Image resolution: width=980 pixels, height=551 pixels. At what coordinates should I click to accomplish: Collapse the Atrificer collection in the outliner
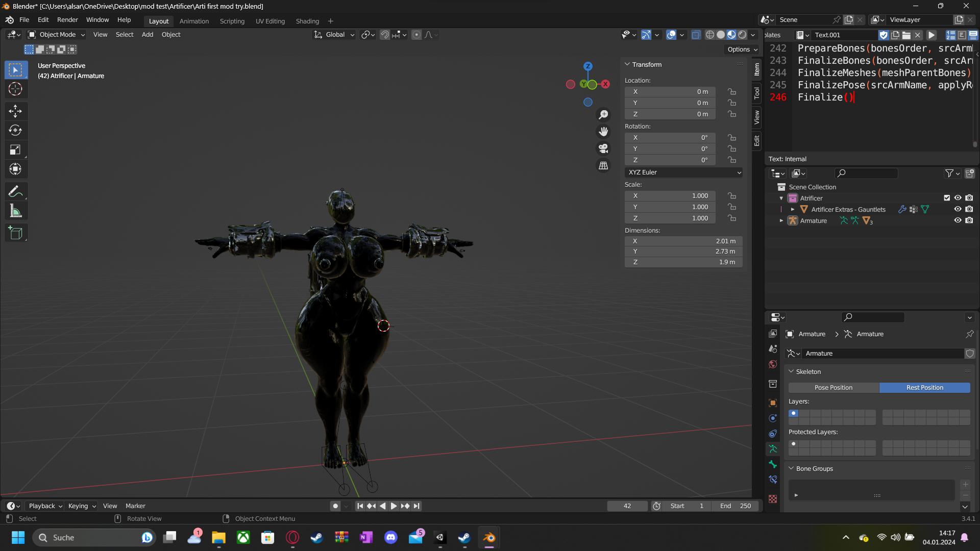[x=781, y=198]
